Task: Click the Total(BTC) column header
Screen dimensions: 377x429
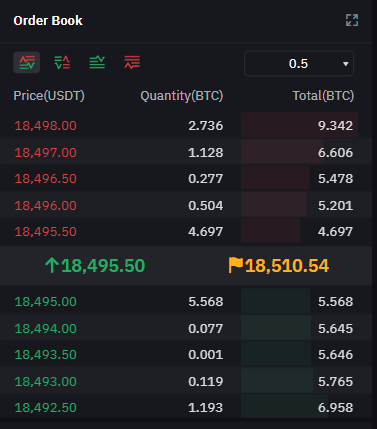Action: [323, 96]
